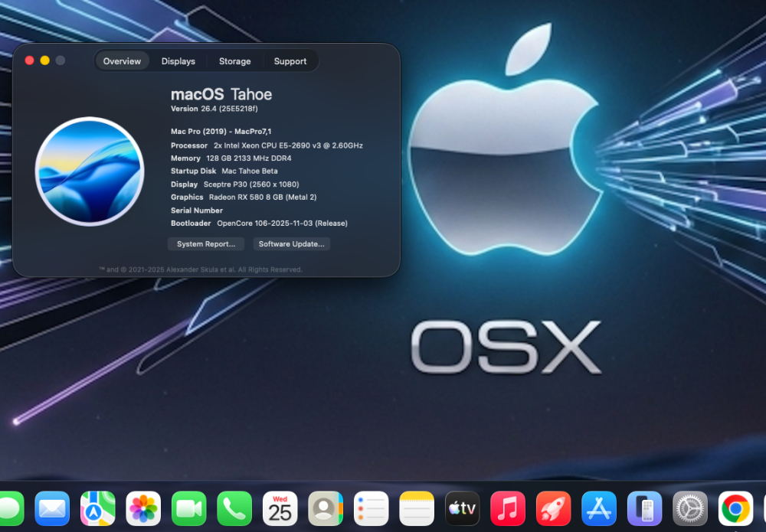766x532 pixels.
Task: Click the Bootloader 'OpenCore 106-2025-11-03' value
Action: pyautogui.click(x=283, y=224)
